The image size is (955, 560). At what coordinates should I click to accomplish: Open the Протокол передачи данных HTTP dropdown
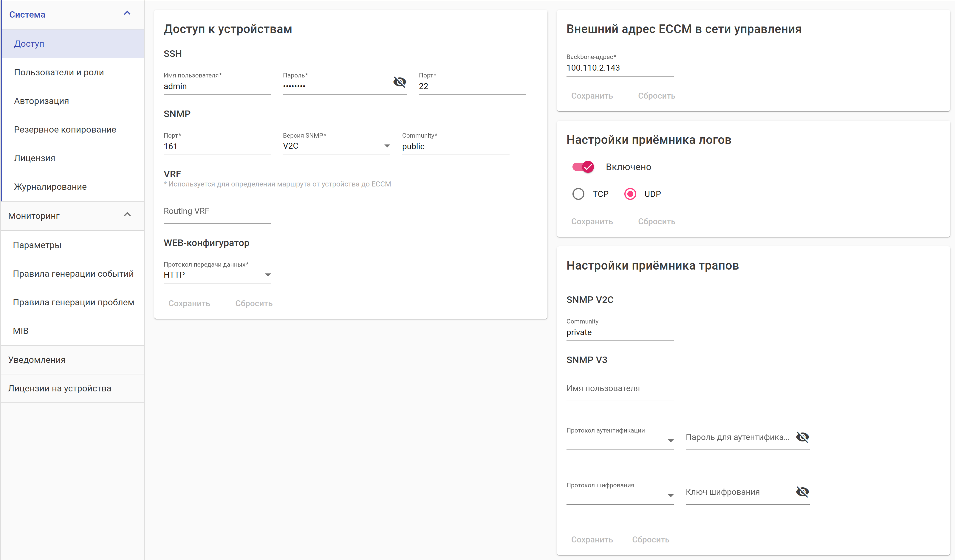[217, 275]
